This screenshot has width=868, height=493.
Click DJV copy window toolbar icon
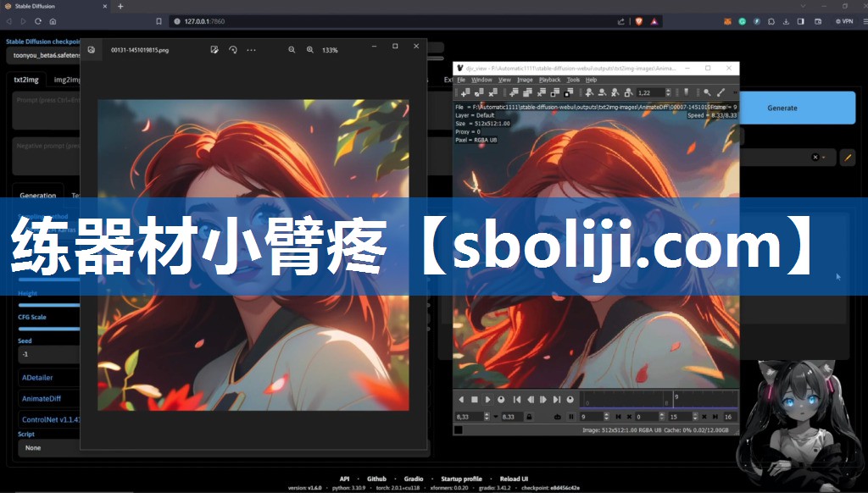point(527,92)
